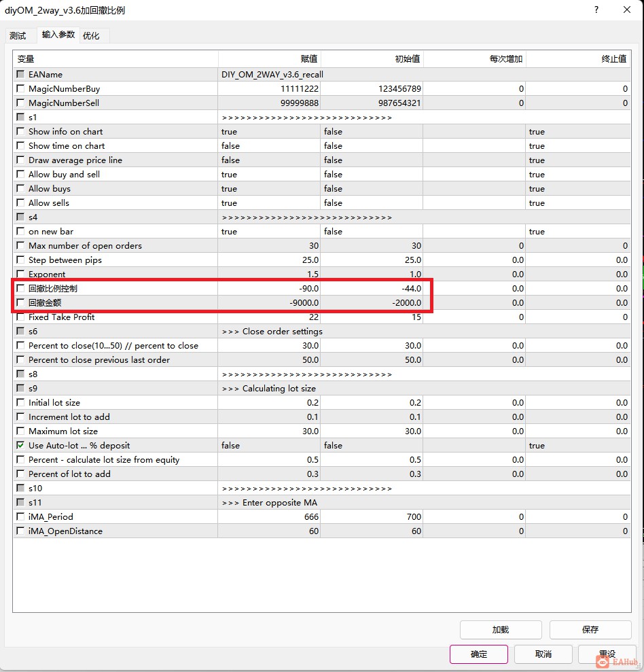The width and height of the screenshot is (644, 672).
Task: Tick the Step between pips checkbox
Action: (x=20, y=260)
